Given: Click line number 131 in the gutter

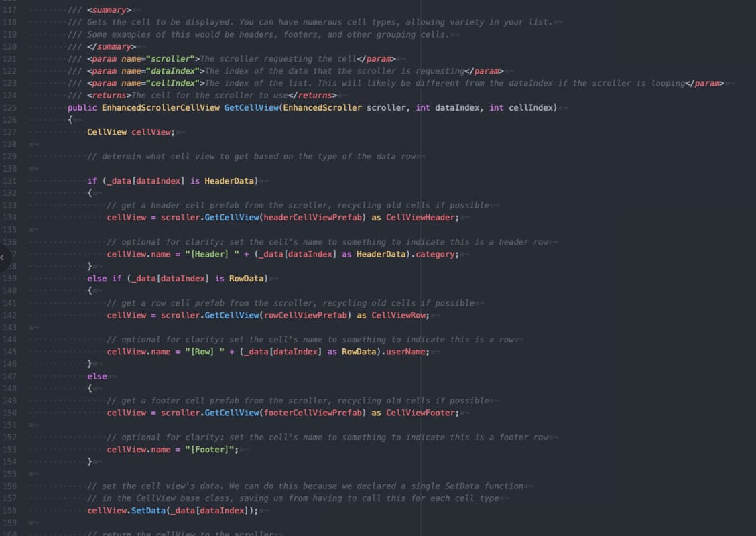Looking at the screenshot, I should (x=9, y=181).
